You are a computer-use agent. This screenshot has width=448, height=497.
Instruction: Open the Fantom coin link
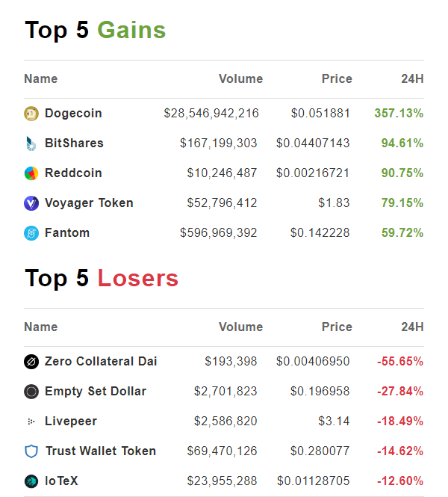click(x=67, y=233)
